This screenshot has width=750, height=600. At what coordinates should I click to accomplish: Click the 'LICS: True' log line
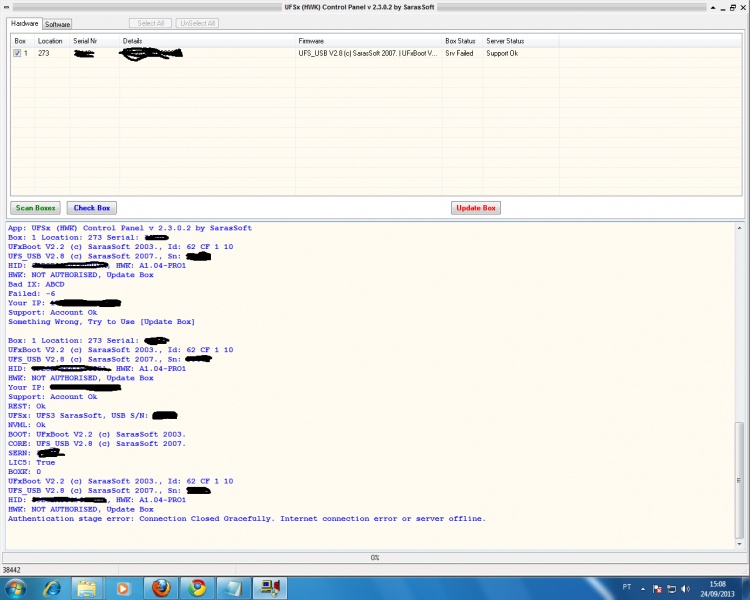[32, 463]
